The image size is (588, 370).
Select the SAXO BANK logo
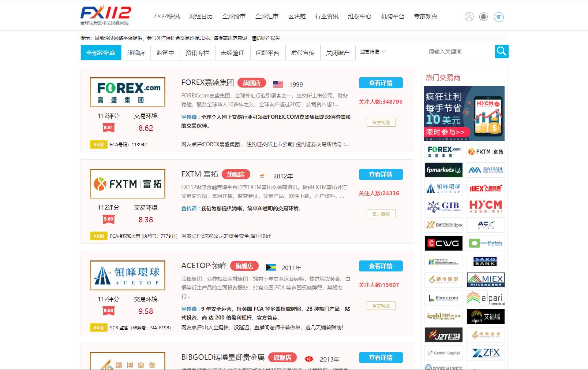(486, 262)
